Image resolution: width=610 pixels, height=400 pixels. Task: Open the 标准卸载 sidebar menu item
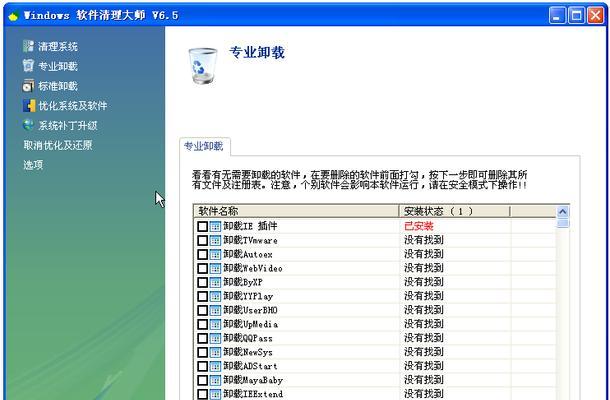pyautogui.click(x=58, y=86)
